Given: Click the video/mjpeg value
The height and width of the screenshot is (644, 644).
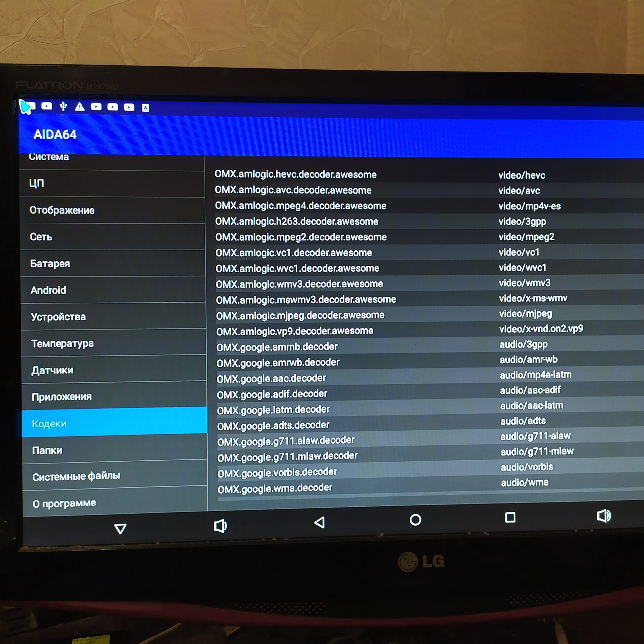Looking at the screenshot, I should click(525, 314).
